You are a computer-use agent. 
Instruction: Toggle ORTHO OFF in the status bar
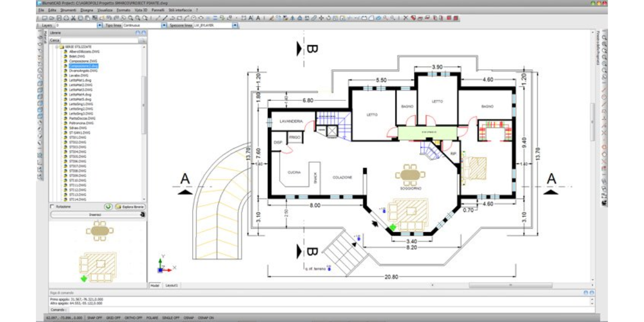132,318
